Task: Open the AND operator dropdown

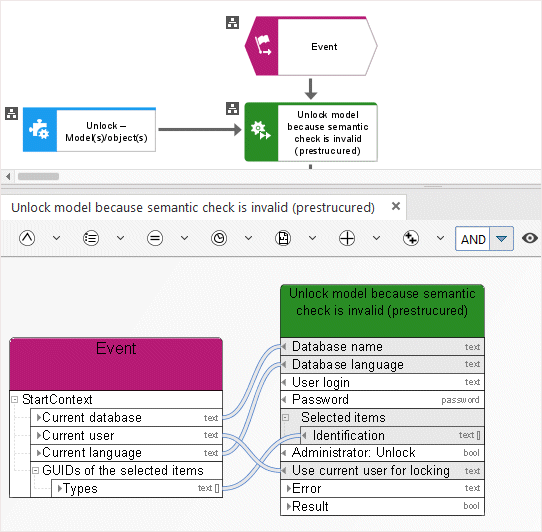Action: coord(501,239)
